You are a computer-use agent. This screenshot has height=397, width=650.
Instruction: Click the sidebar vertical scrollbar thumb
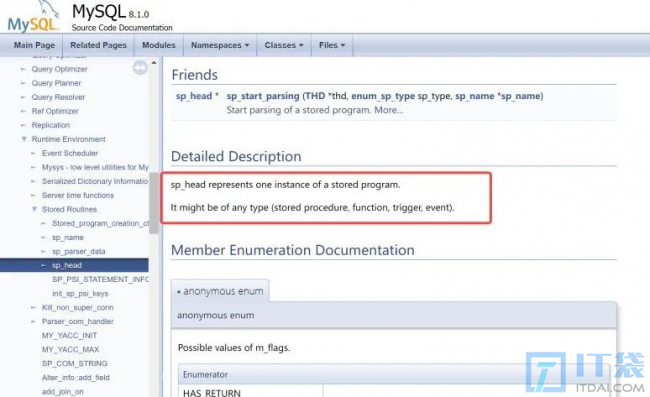coord(154,203)
